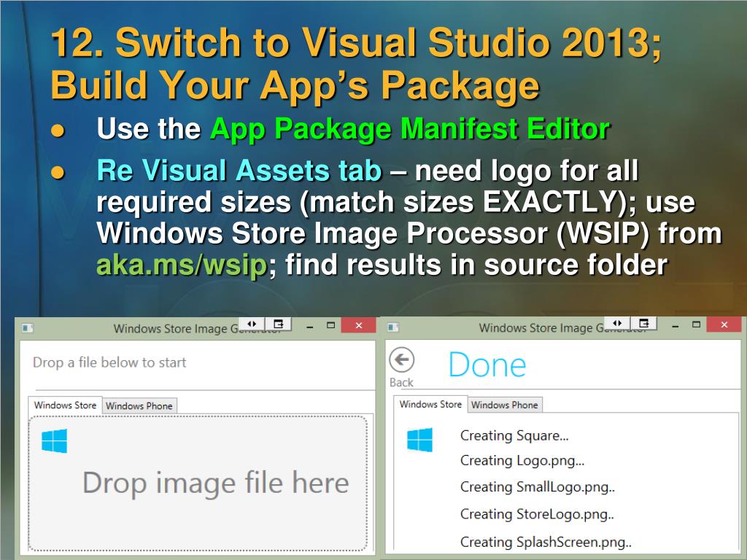747x560 pixels.
Task: Minimize the left Image Generator window
Action: pos(310,326)
